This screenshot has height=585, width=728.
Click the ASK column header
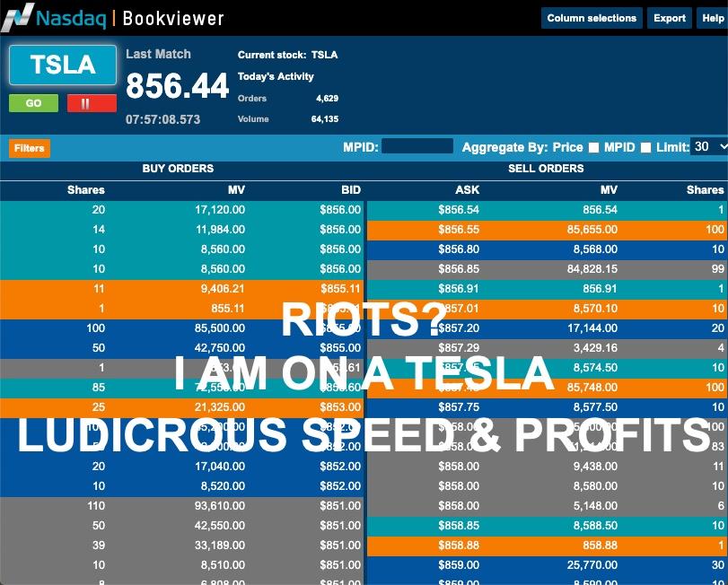coord(468,189)
